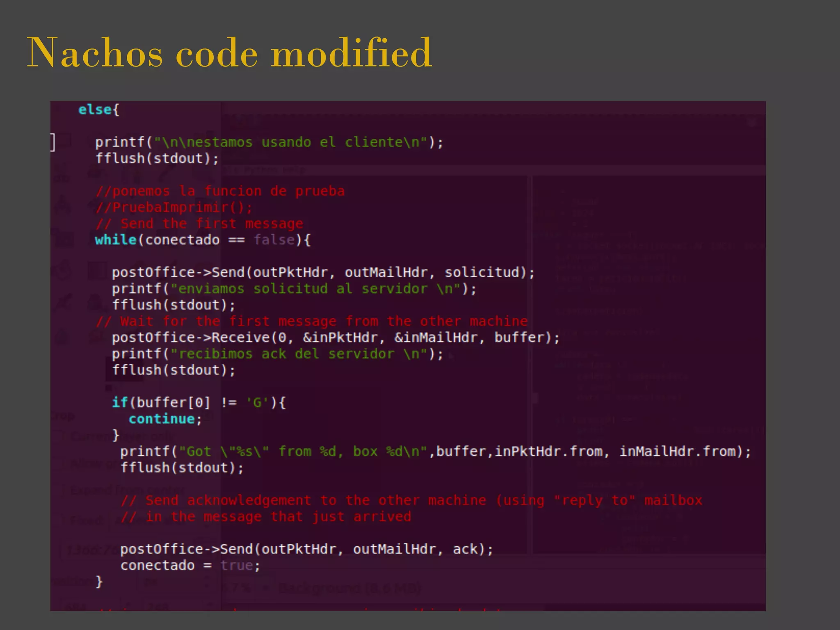Click the comment "//ponemos la funcion de prueba"

tap(220, 191)
